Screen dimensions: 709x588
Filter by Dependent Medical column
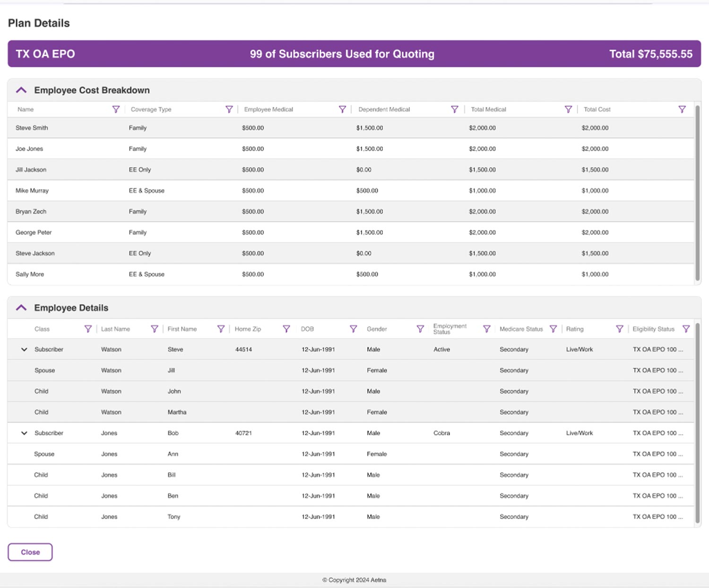click(x=455, y=109)
